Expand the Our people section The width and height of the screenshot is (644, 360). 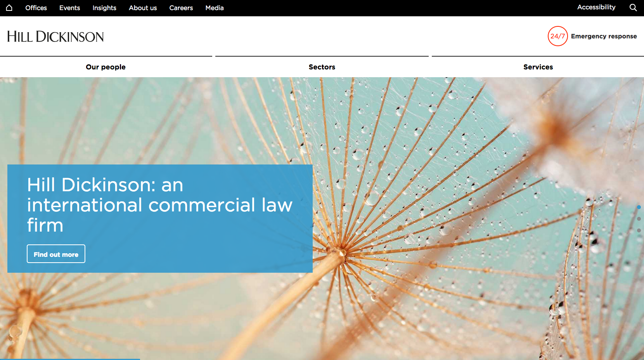coord(106,67)
